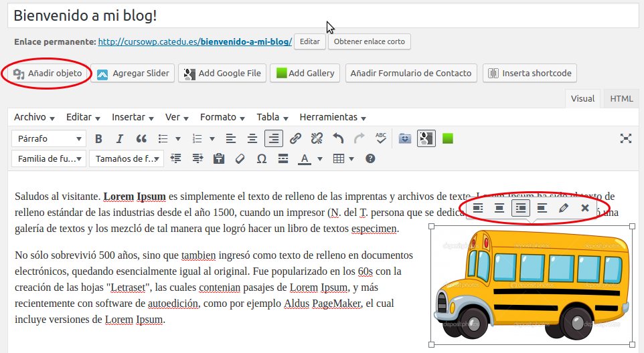Click the Agregar Slider button

133,74
